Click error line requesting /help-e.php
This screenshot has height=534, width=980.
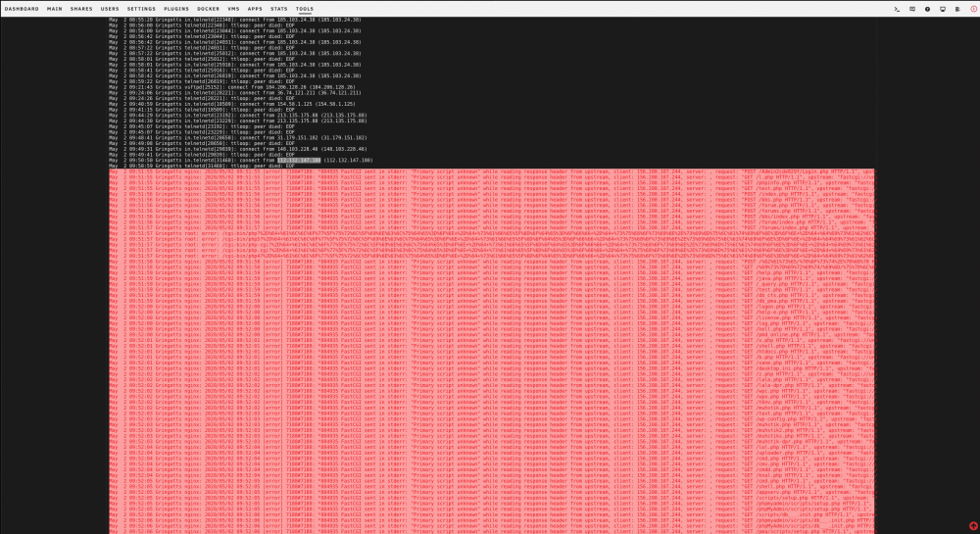[493, 313]
